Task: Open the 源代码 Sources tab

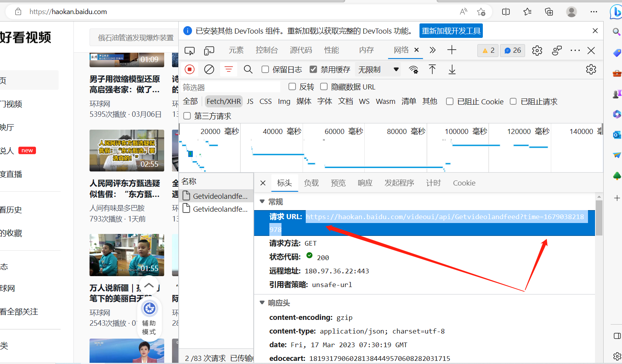Action: [301, 50]
